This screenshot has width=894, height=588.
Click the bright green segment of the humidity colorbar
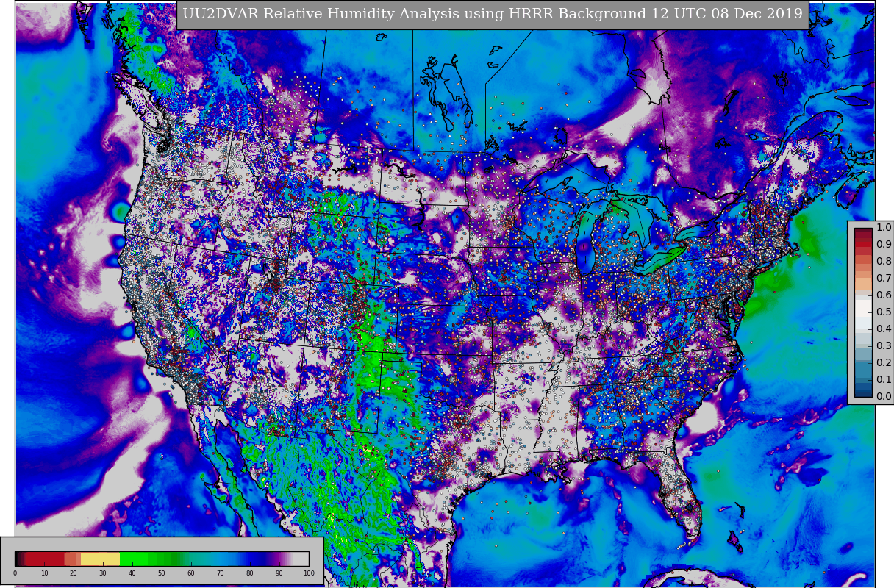point(134,559)
